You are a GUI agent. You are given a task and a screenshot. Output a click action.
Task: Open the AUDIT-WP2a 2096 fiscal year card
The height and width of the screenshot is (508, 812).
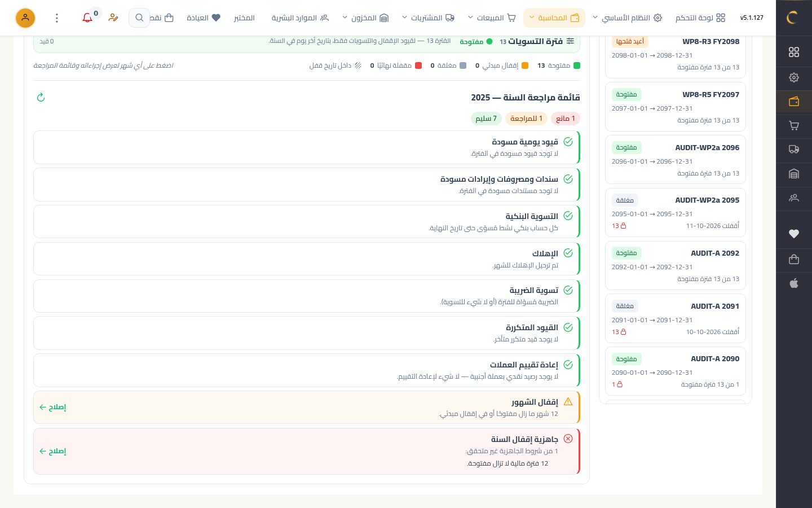[x=676, y=160]
